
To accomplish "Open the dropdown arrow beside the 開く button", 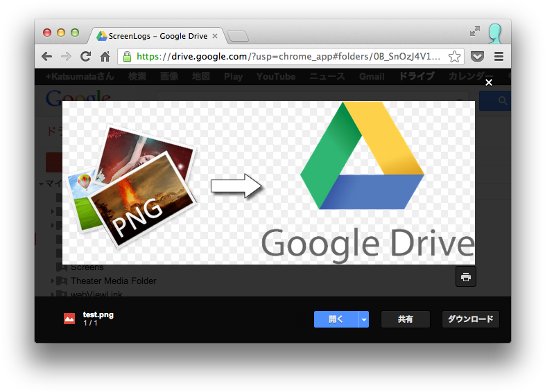I will pyautogui.click(x=364, y=319).
